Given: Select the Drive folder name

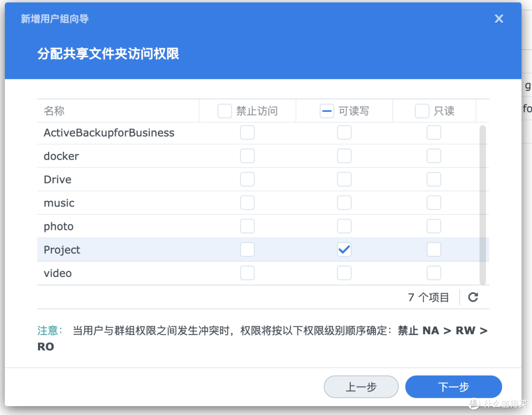Looking at the screenshot, I should [x=57, y=179].
